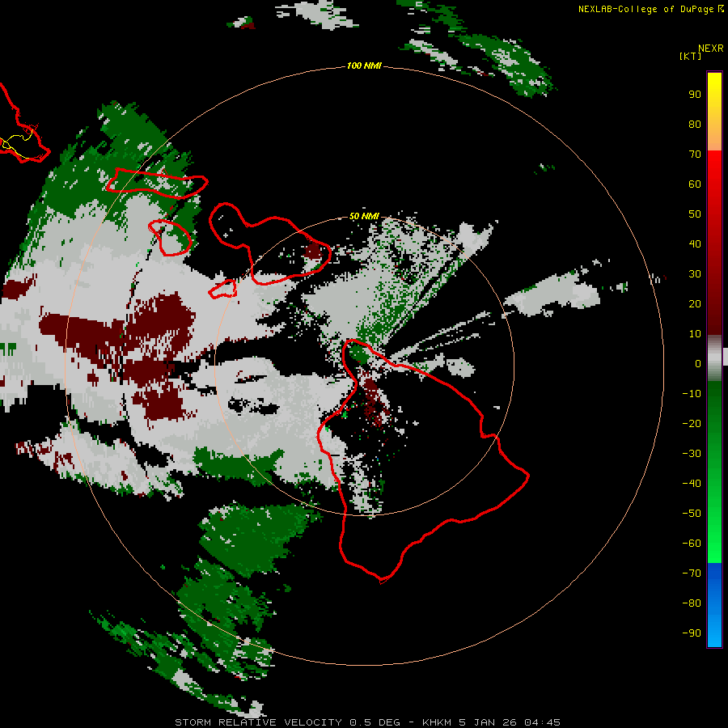Click the 0 value on the color scale

point(698,363)
